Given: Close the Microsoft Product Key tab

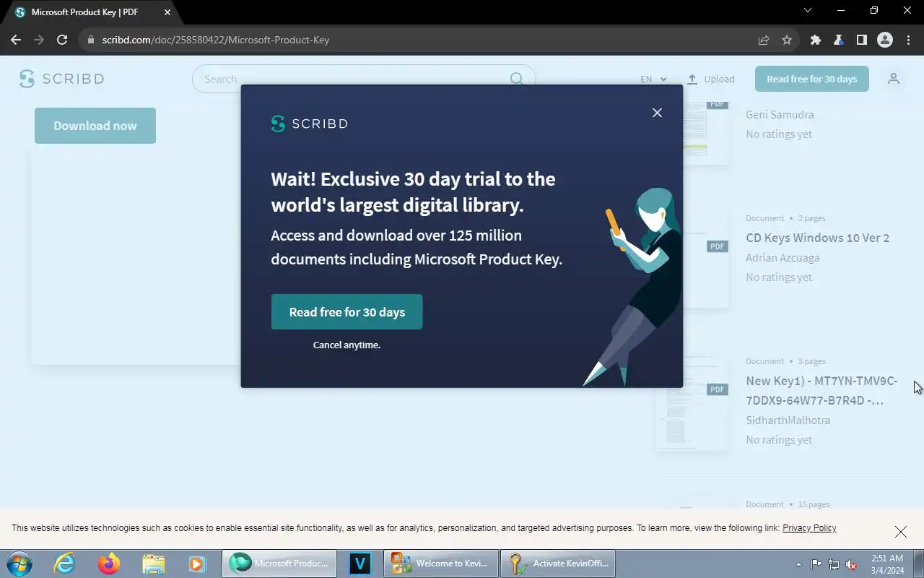Looking at the screenshot, I should 167,12.
